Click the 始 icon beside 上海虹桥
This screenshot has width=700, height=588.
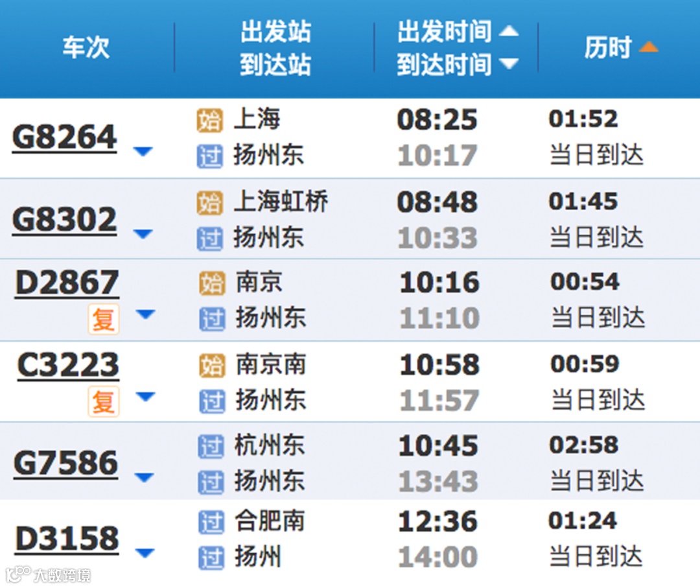[209, 203]
